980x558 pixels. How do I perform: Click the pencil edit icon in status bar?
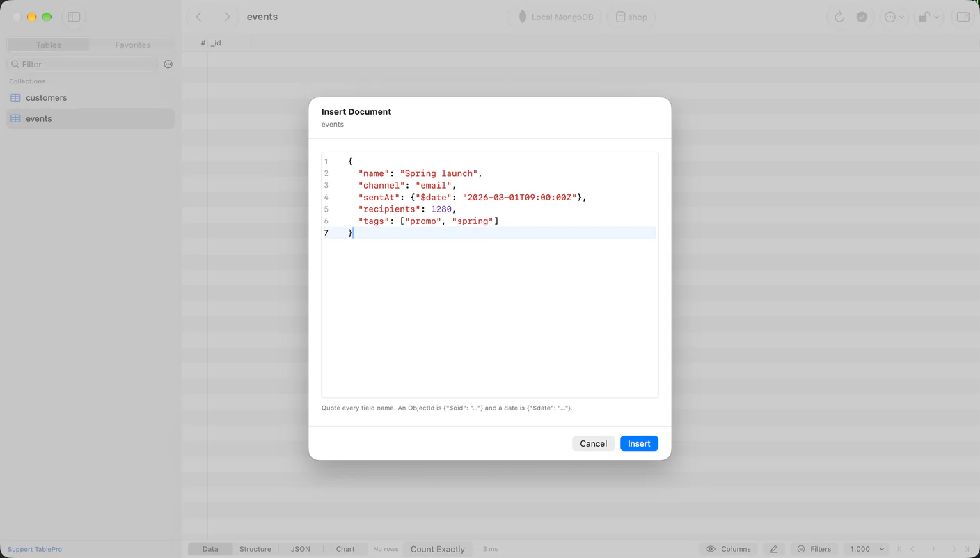point(773,549)
